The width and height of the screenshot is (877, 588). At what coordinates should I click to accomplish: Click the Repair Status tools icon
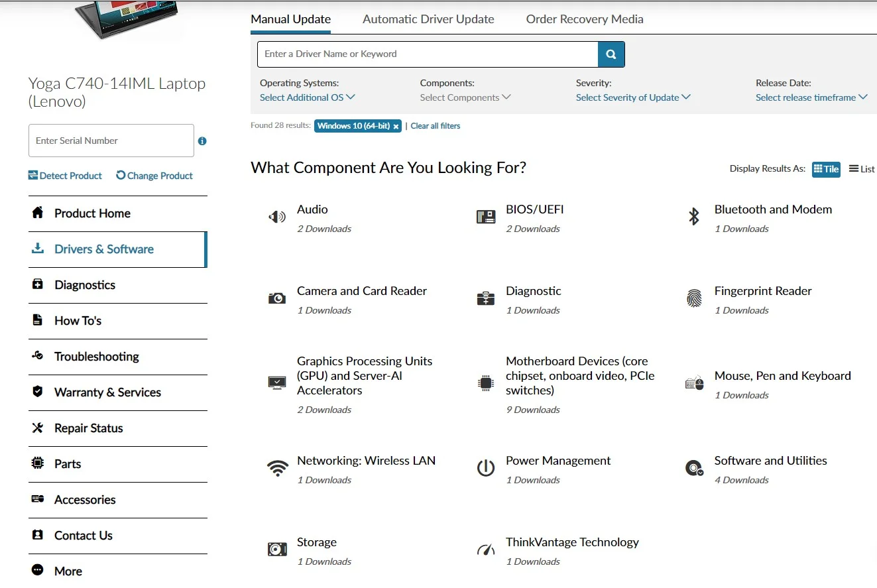click(38, 428)
